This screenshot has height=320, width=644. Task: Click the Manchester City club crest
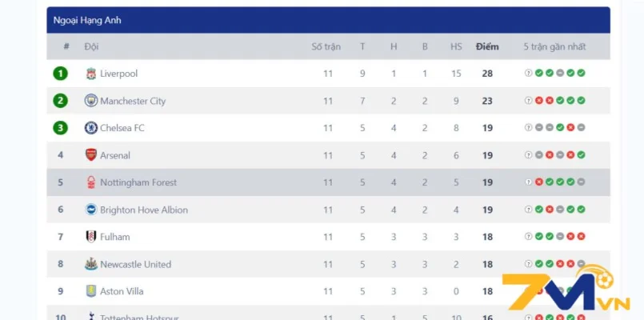91,101
